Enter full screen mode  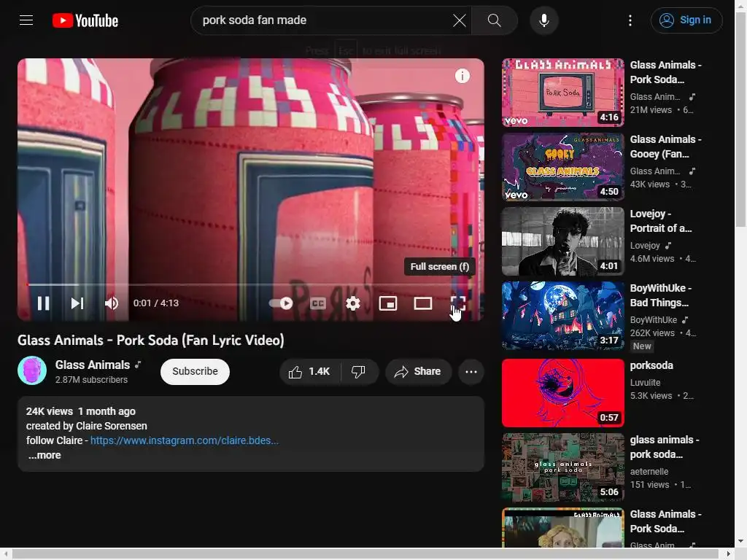click(458, 303)
